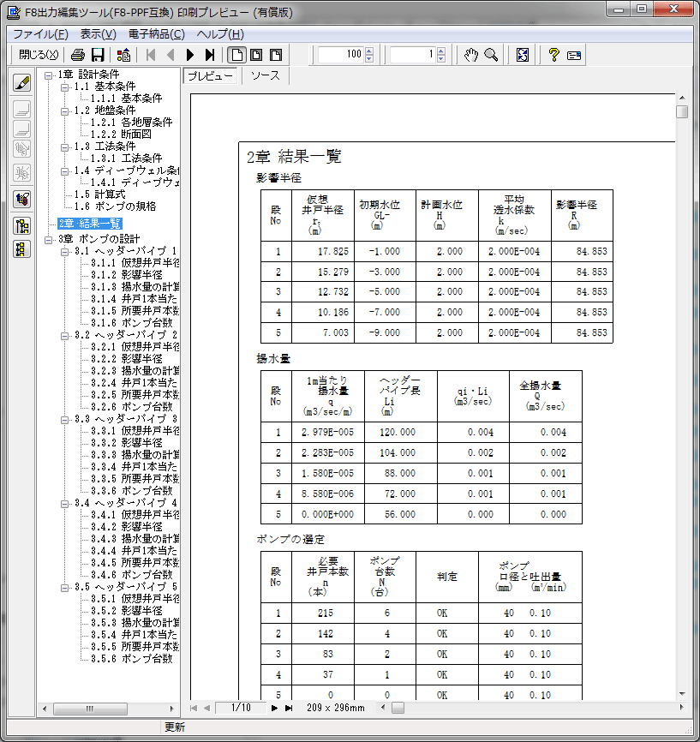Decrease the toolbar page number with the down arrow
Screen dimensions: 700x742
click(x=441, y=58)
